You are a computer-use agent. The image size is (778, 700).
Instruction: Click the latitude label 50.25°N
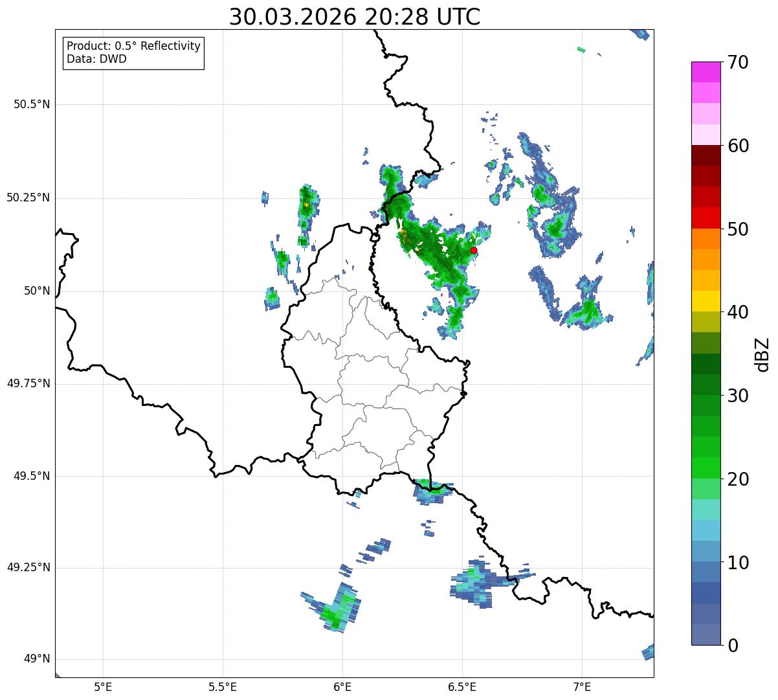(x=28, y=198)
